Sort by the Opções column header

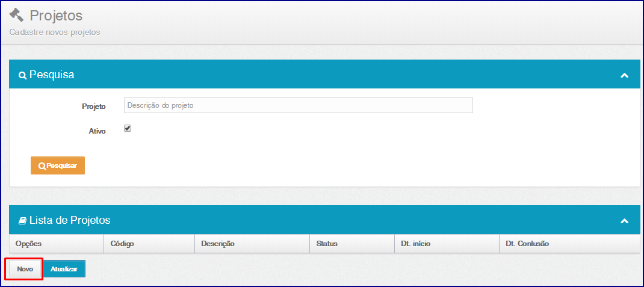click(x=57, y=244)
